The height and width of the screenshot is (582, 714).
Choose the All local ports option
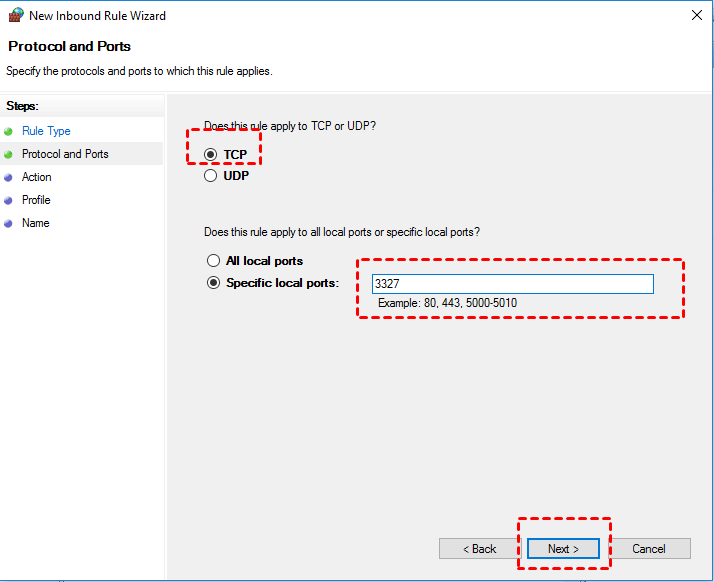[213, 261]
